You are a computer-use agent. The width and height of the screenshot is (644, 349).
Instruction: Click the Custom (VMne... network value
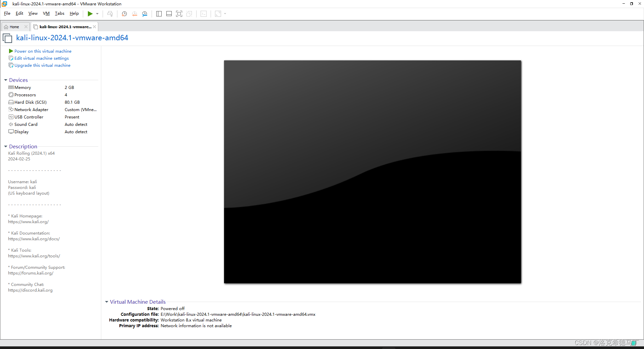tap(80, 110)
